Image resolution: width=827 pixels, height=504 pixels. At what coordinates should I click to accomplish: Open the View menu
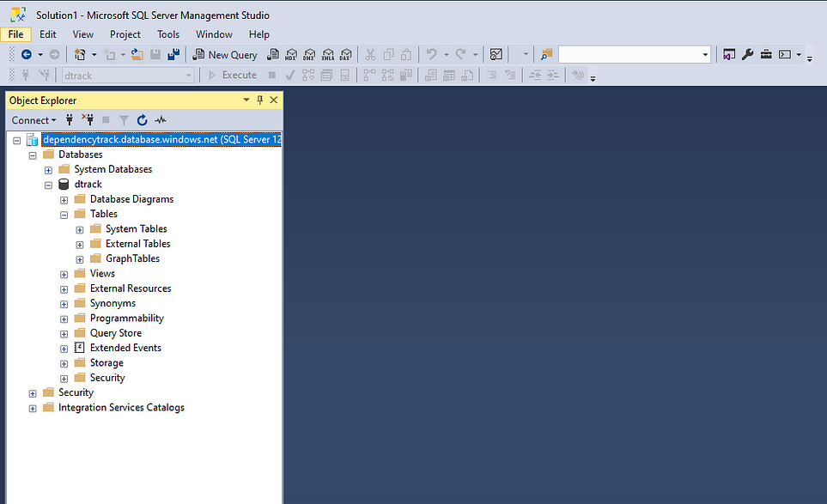[x=82, y=34]
